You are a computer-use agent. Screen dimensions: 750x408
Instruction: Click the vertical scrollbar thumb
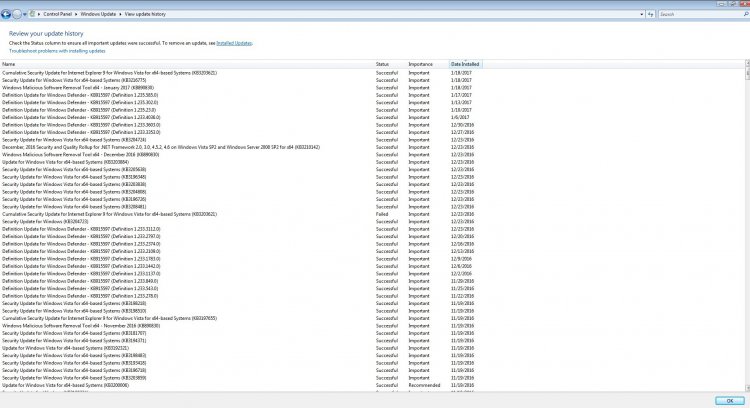(x=747, y=73)
